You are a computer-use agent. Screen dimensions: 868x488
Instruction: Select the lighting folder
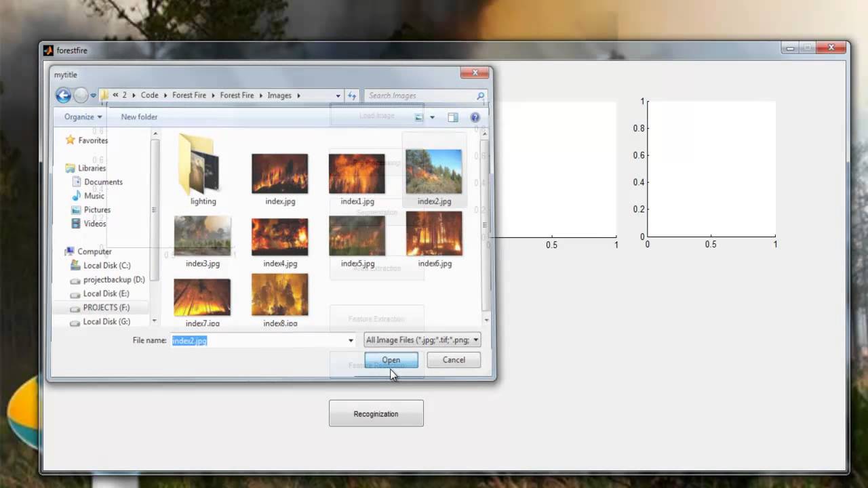tap(202, 169)
